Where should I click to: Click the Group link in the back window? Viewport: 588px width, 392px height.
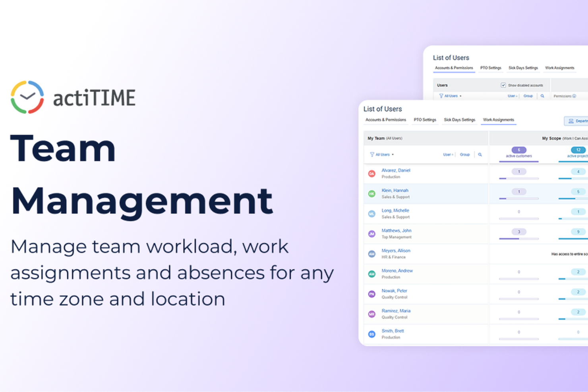pos(528,96)
